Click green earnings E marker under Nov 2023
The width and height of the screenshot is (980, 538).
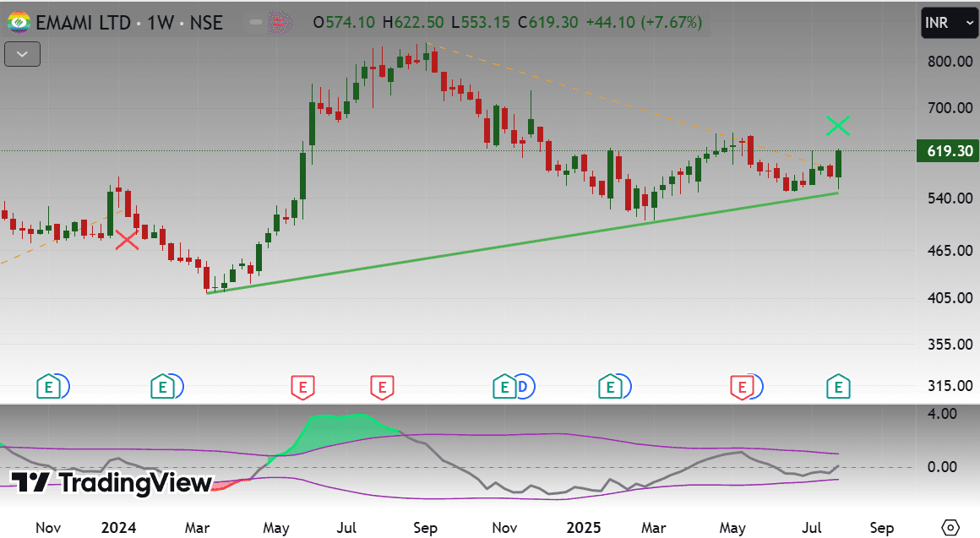click(x=48, y=388)
